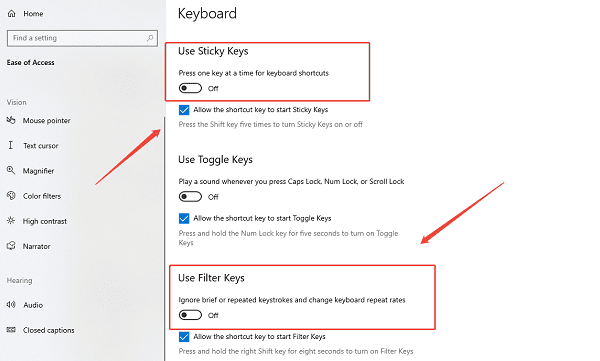Select High contrast in sidebar
The image size is (600, 361).
(x=45, y=221)
